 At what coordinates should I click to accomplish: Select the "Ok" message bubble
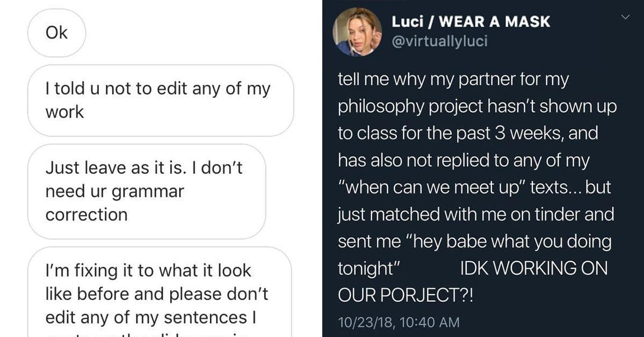56,32
